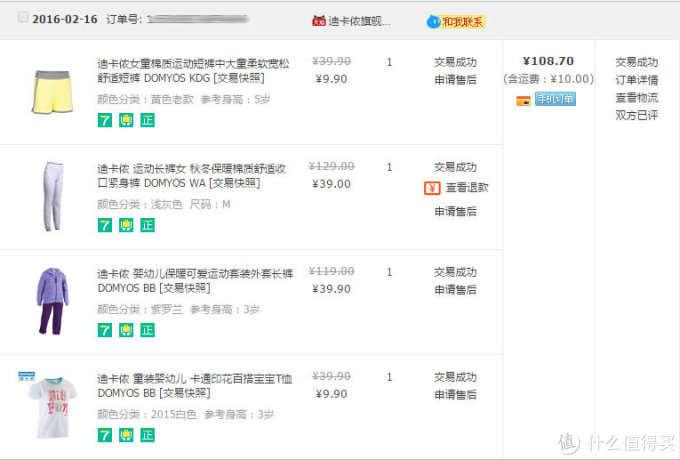Open the light grey leggings product thumbnail
The image size is (680, 460).
(x=53, y=196)
